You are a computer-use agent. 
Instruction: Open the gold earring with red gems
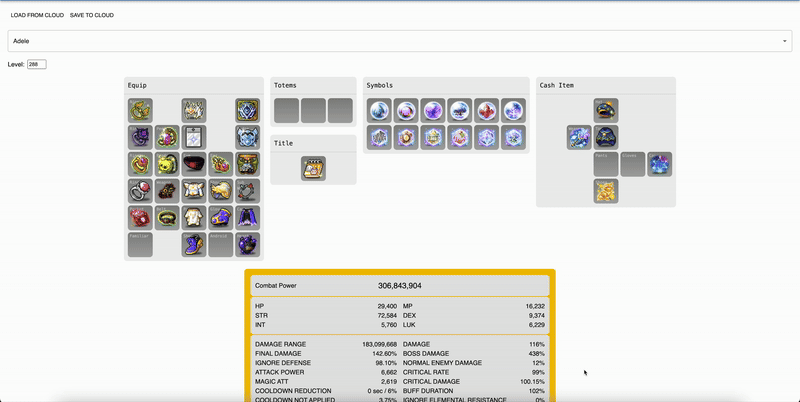[221, 164]
